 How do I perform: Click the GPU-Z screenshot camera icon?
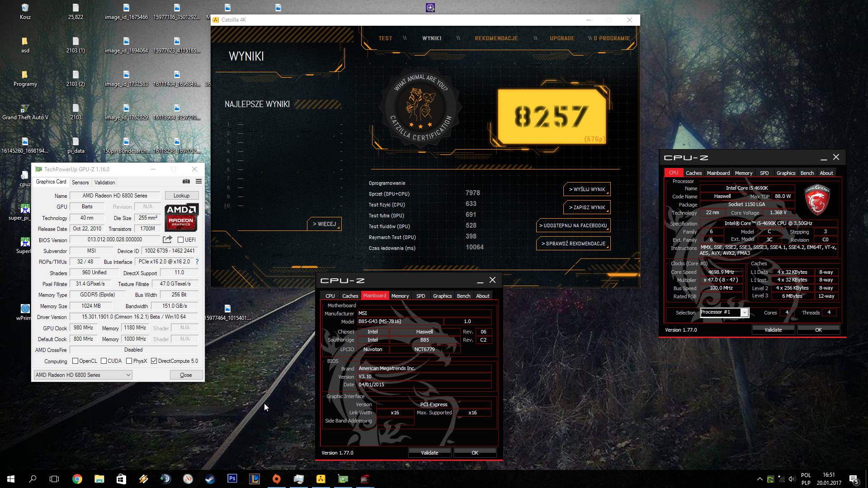[x=186, y=181]
